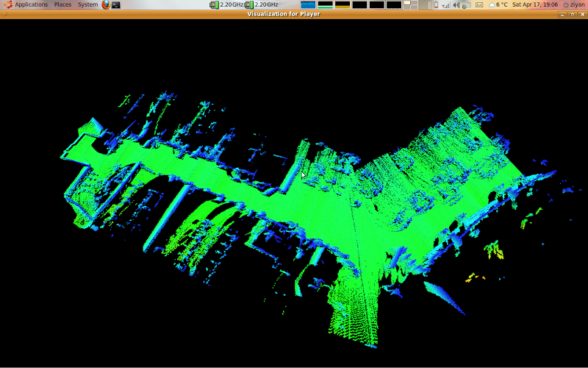Image resolution: width=588 pixels, height=368 pixels.
Task: Open the terminal launcher icon
Action: pyautogui.click(x=116, y=4)
